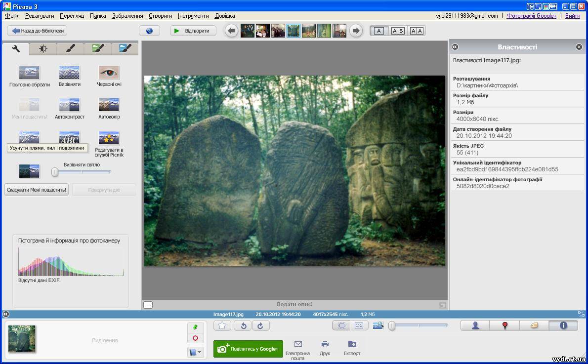Delete caption with the trash icon
This screenshot has height=364, width=588.
[x=443, y=305]
